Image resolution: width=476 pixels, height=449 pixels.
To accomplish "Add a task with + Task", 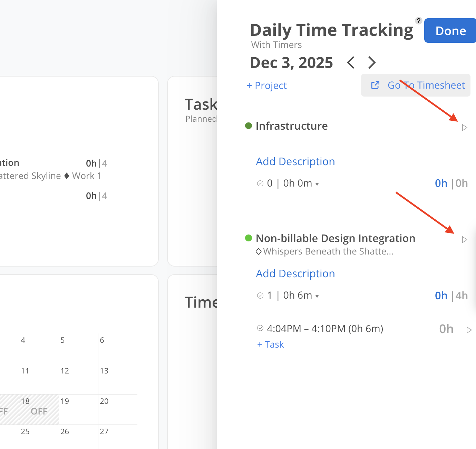I will click(x=271, y=345).
